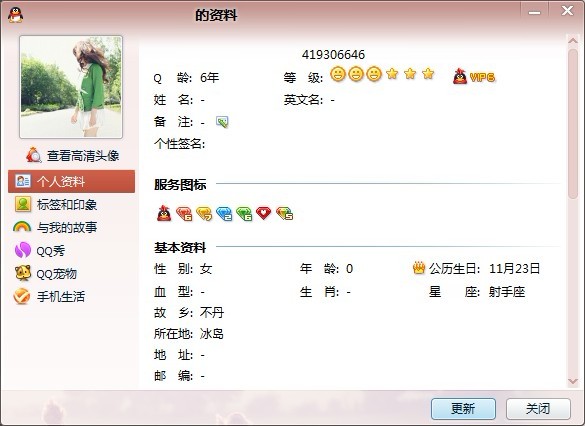Image resolution: width=585 pixels, height=426 pixels.
Task: Click the red diamond level 6 icon
Action: [184, 213]
